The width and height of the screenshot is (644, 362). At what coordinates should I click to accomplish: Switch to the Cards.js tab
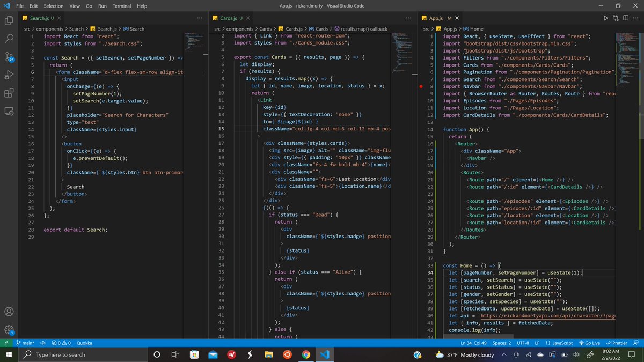point(231,18)
